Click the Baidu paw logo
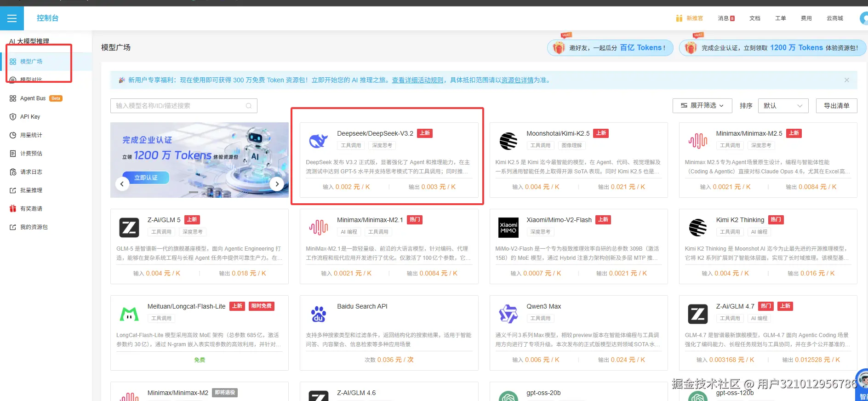The height and width of the screenshot is (401, 868). click(319, 314)
